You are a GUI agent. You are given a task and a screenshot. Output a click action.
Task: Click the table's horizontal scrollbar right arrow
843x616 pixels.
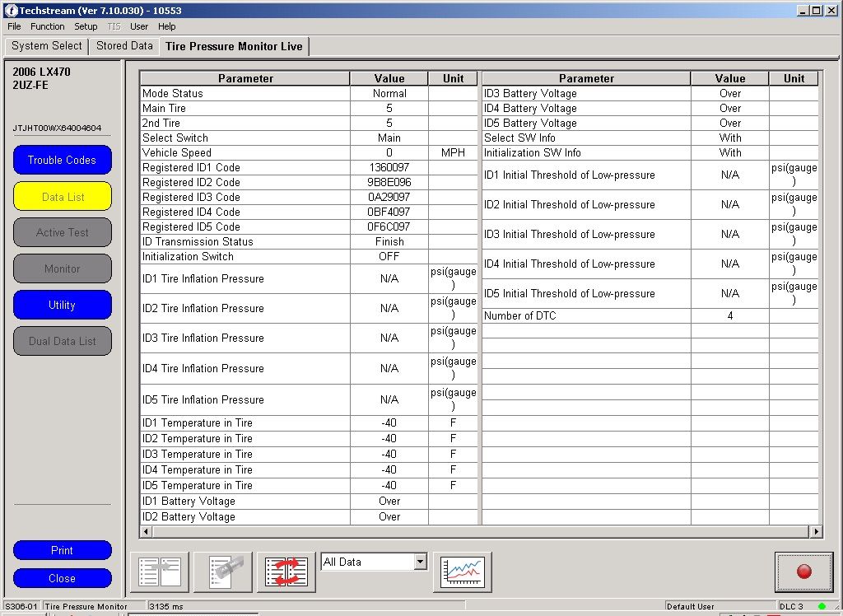click(816, 531)
